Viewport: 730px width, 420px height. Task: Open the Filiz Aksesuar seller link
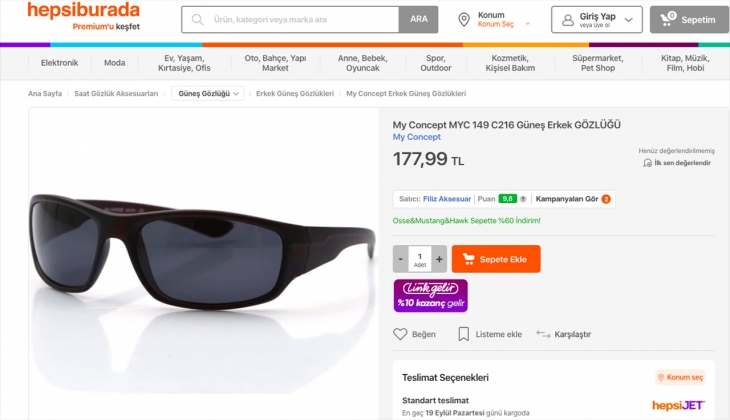pos(446,199)
